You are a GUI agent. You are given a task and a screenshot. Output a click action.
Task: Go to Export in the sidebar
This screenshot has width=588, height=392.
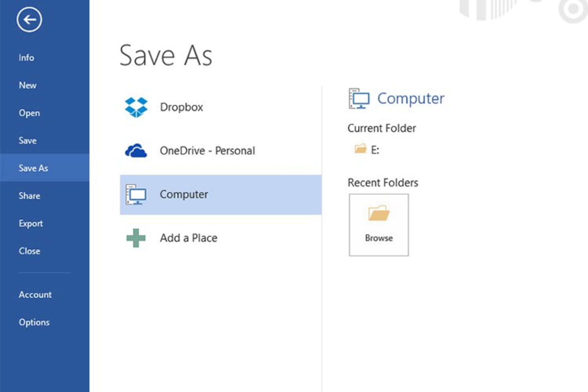pyautogui.click(x=31, y=223)
